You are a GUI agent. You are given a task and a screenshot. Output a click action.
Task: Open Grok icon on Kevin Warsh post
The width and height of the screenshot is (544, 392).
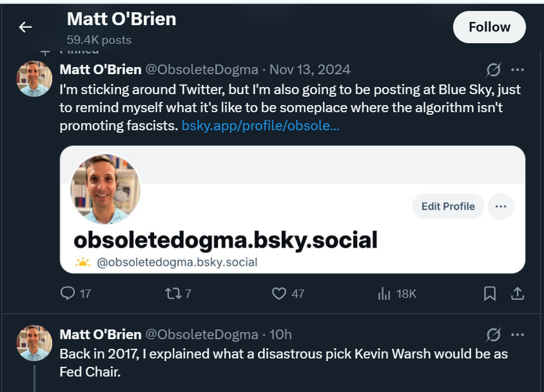click(x=494, y=335)
